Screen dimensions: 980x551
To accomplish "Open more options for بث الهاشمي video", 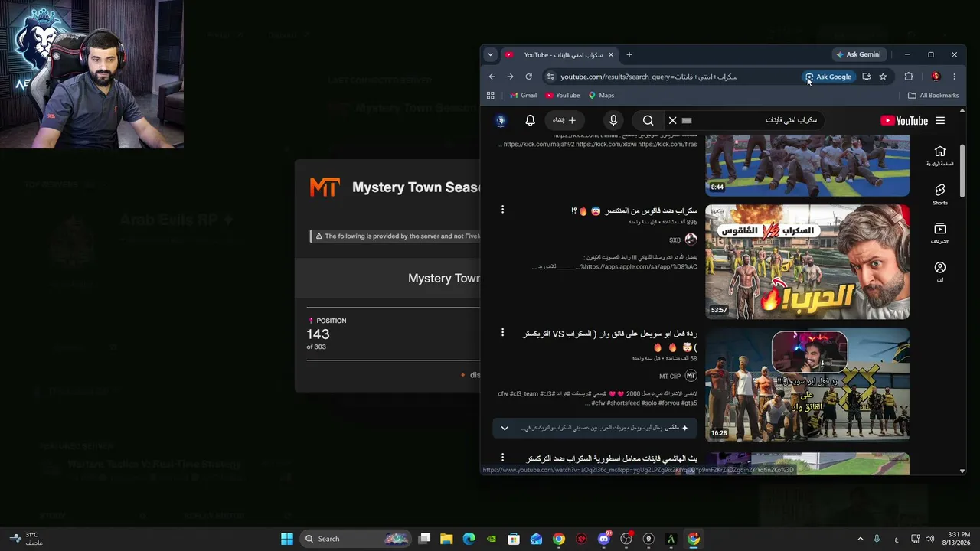I will (x=502, y=458).
